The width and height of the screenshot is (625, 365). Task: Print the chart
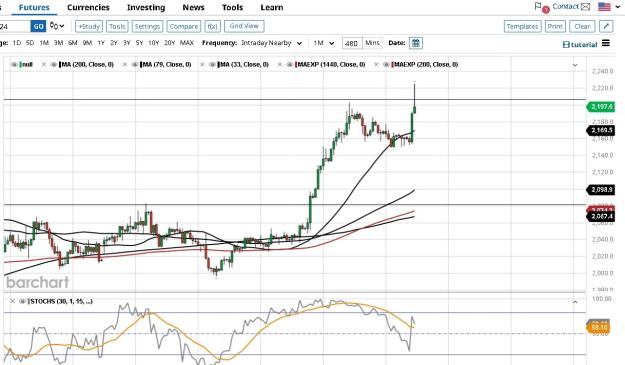tap(555, 26)
